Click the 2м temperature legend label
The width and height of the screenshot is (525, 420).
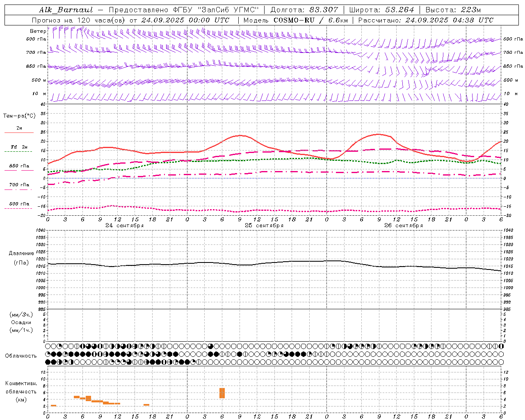pyautogui.click(x=19, y=128)
